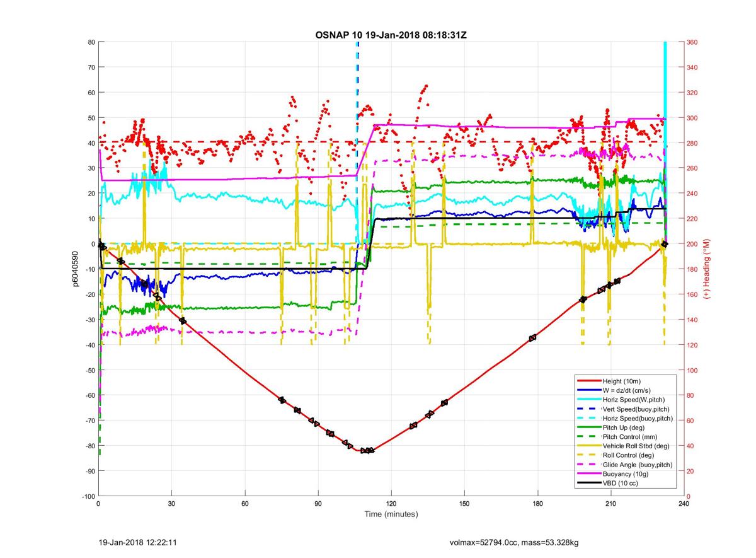Click the left axis tick label 80
The image size is (756, 558).
tap(91, 42)
